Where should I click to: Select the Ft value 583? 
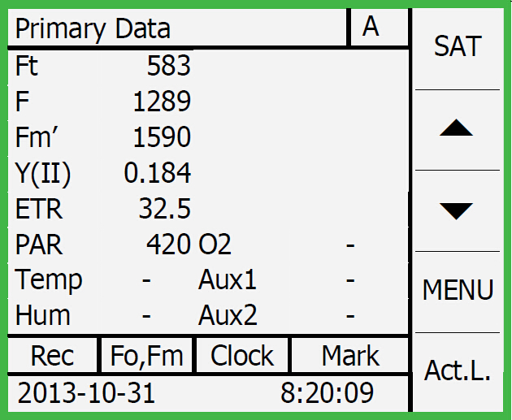click(x=168, y=66)
